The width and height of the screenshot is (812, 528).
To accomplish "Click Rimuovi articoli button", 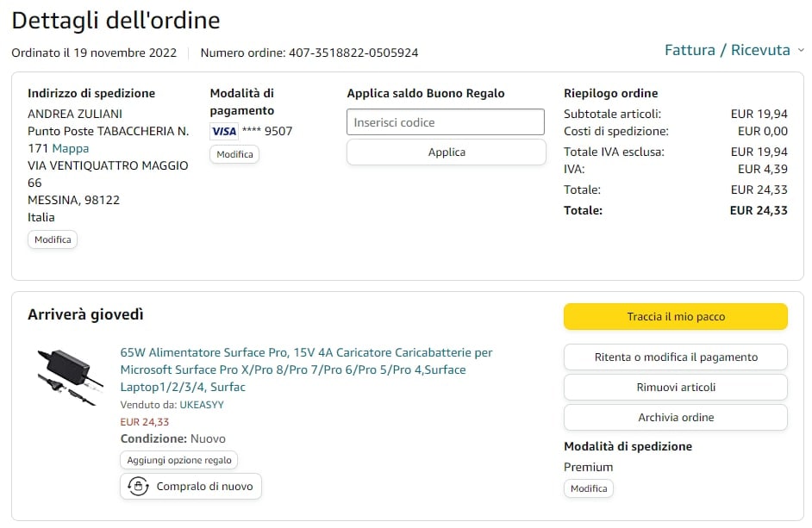I will coord(675,387).
